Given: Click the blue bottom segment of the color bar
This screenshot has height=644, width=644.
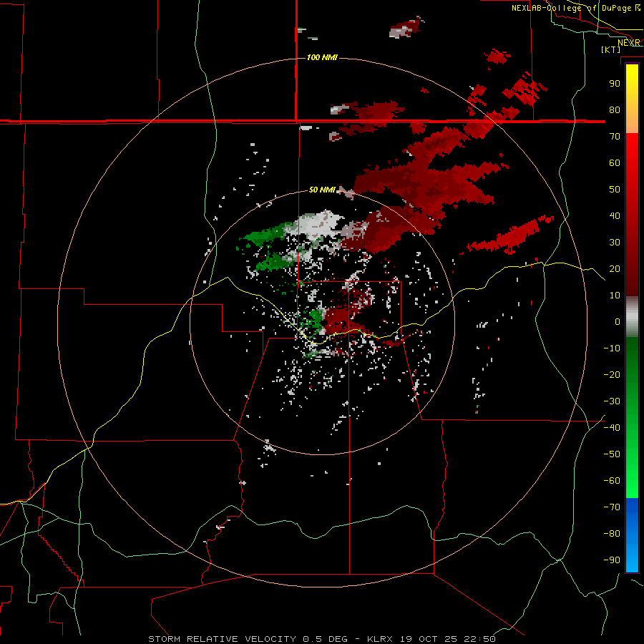Looking at the screenshot, I should [x=632, y=535].
